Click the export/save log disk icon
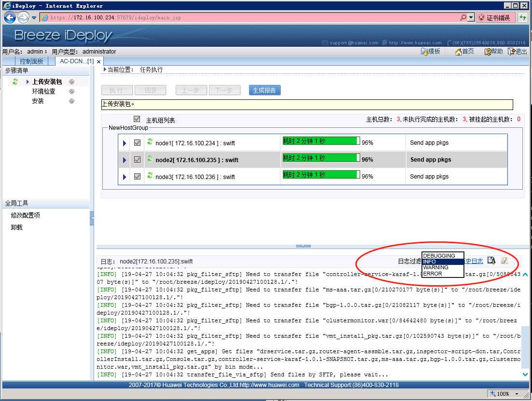 491,261
